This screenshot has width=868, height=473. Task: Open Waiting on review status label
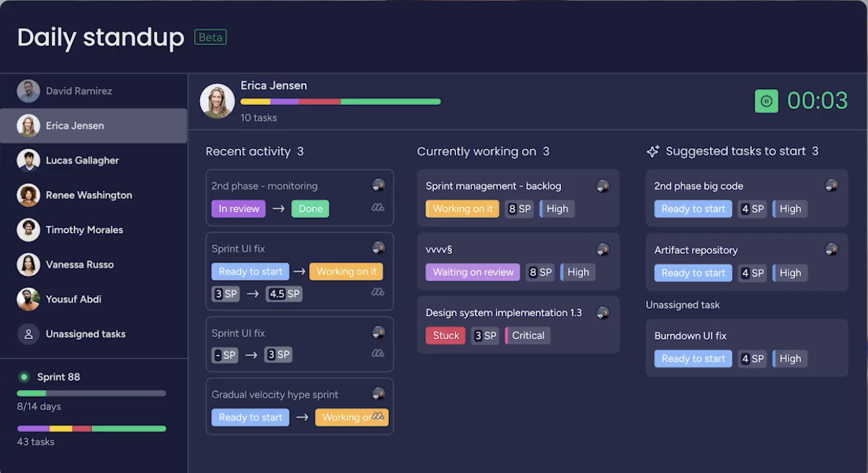tap(473, 273)
